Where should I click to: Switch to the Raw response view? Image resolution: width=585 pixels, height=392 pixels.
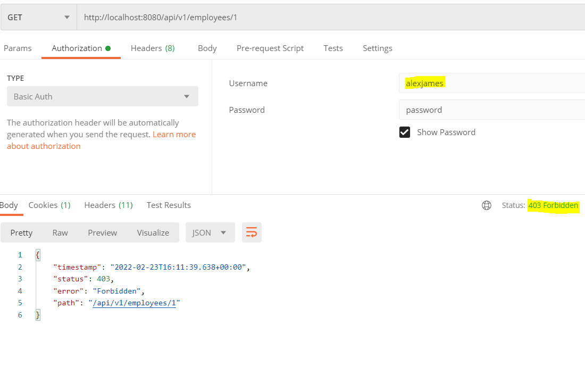[60, 232]
